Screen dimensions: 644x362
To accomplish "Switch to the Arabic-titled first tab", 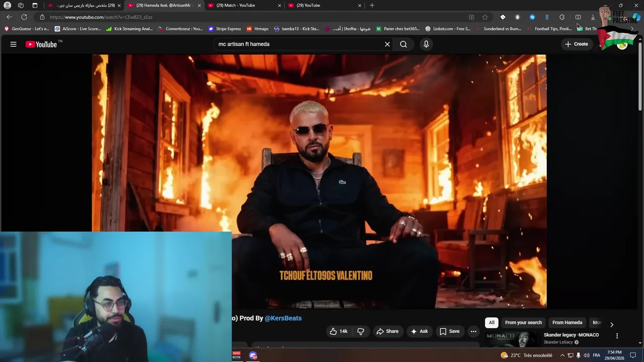I will (83, 5).
